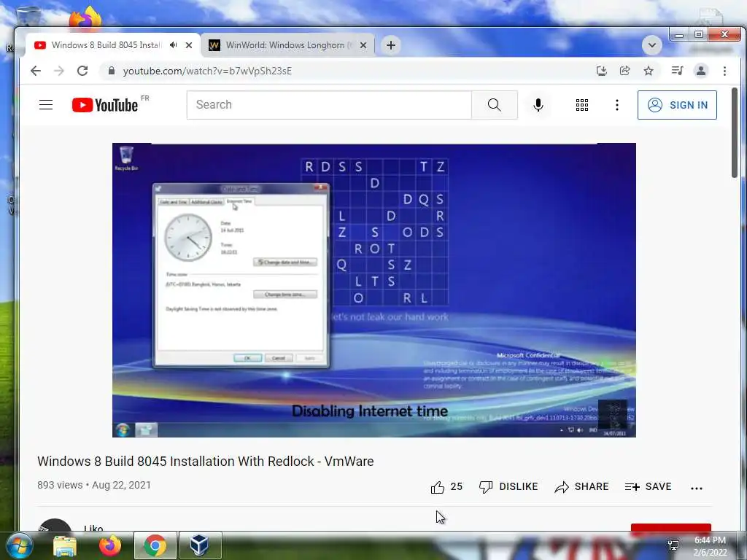The image size is (747, 560).
Task: Click the SIGN IN button
Action: point(677,105)
